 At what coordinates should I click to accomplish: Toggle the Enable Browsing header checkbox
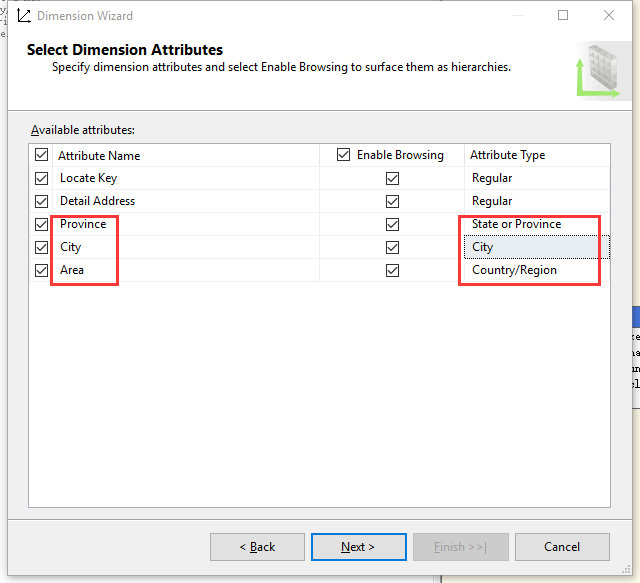pyautogui.click(x=343, y=155)
